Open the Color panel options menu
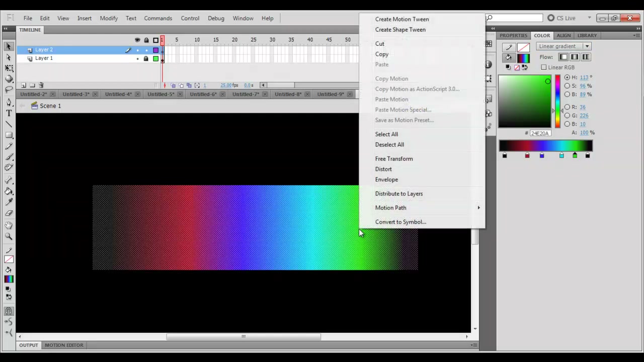The width and height of the screenshot is (644, 362). click(x=638, y=36)
